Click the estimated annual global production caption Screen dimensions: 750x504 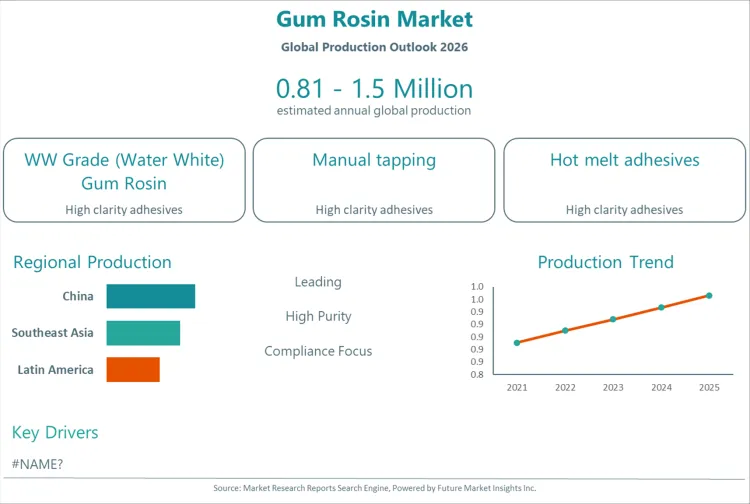coord(374,110)
